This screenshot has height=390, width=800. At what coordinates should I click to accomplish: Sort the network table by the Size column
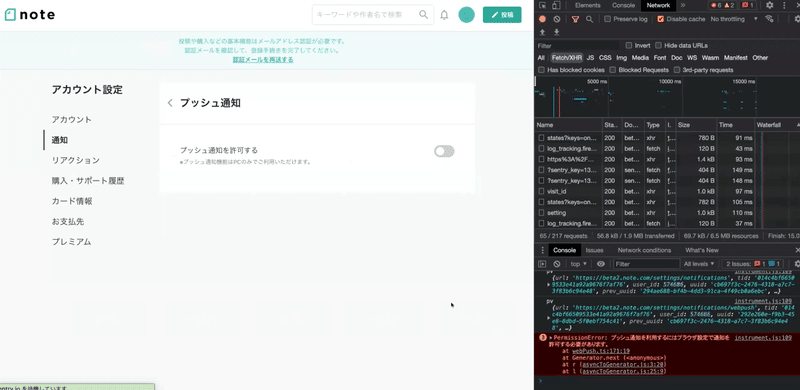(696, 125)
